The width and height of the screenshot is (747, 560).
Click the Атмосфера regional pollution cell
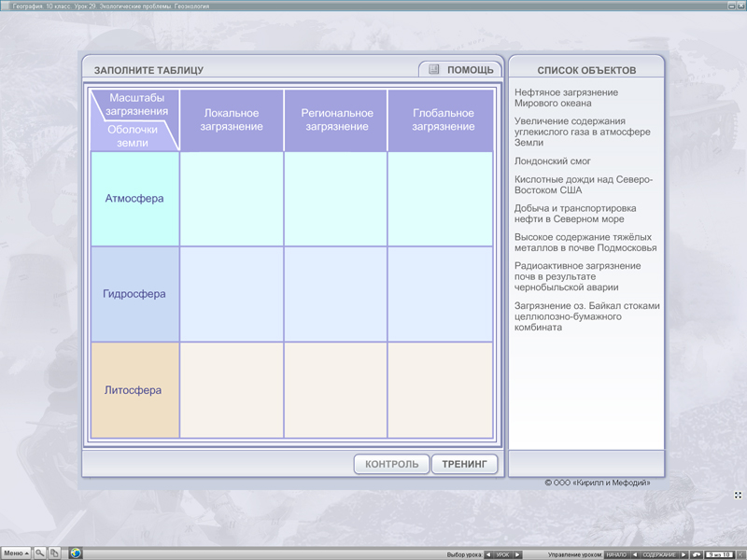coord(335,199)
